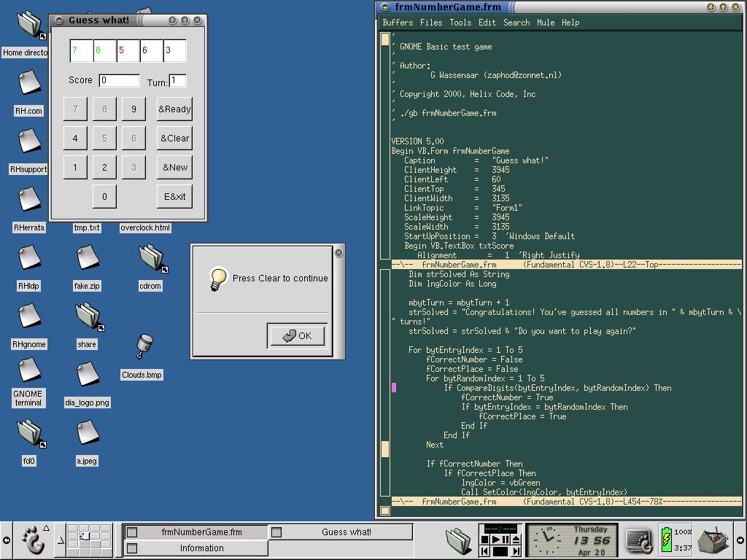Click the &Clear button
747x560 pixels.
click(174, 138)
